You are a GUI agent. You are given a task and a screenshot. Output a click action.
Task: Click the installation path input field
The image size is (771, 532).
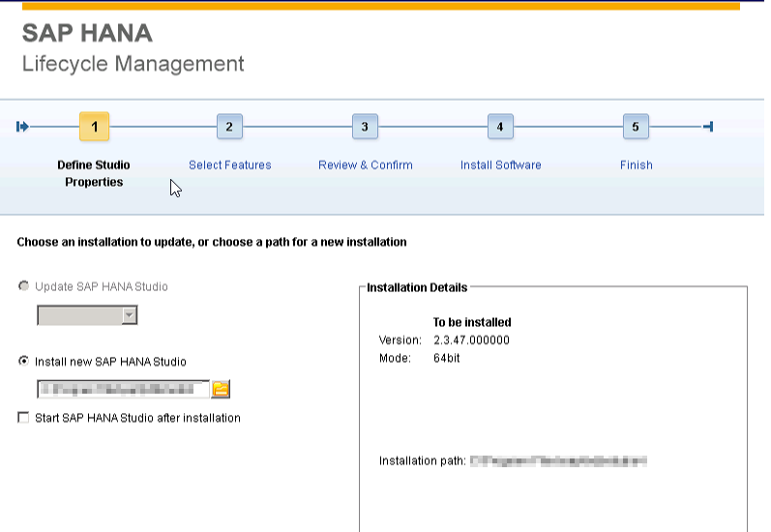point(124,390)
